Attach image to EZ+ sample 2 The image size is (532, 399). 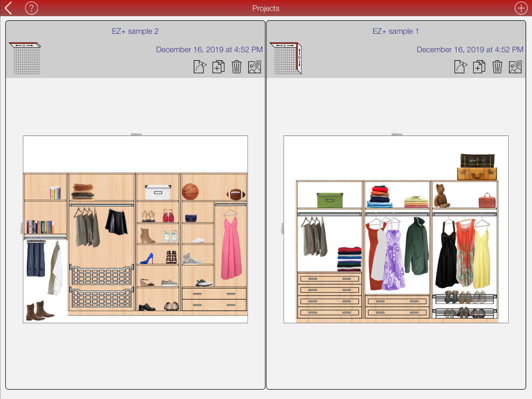click(x=255, y=67)
